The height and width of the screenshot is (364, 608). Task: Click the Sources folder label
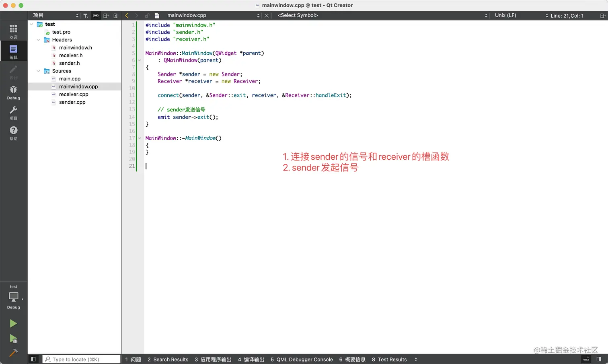62,71
